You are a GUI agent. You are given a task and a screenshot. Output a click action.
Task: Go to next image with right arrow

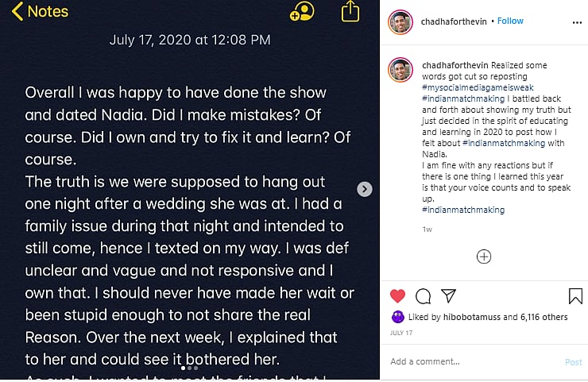(x=365, y=189)
